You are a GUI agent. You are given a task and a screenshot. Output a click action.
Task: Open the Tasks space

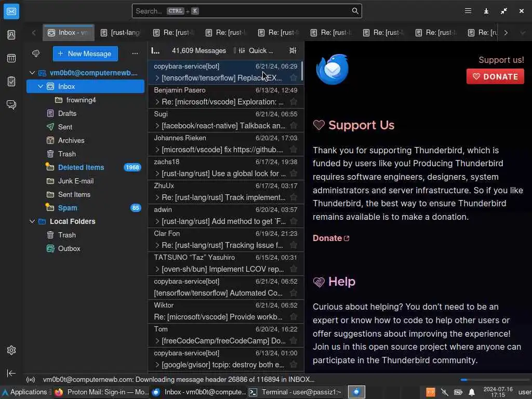point(11,82)
